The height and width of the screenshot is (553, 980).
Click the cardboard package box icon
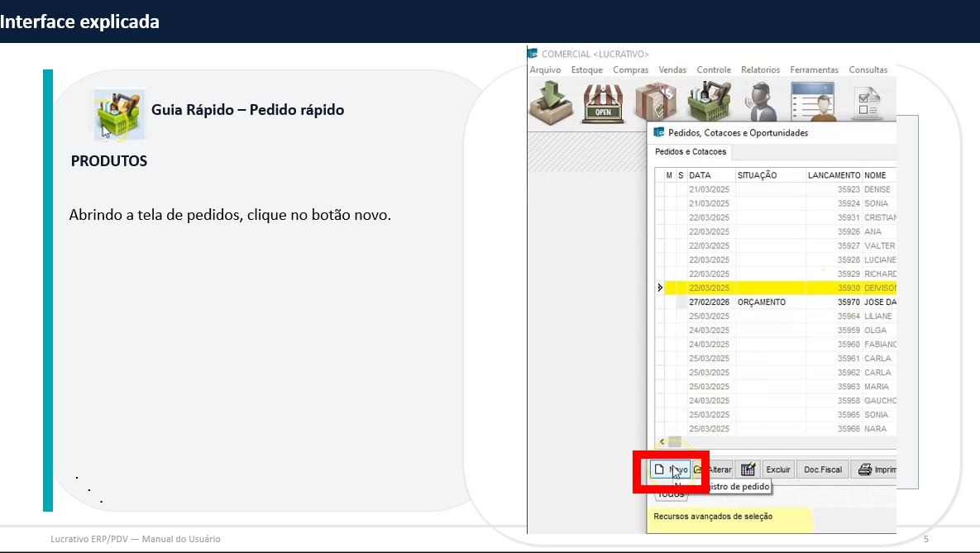(656, 102)
